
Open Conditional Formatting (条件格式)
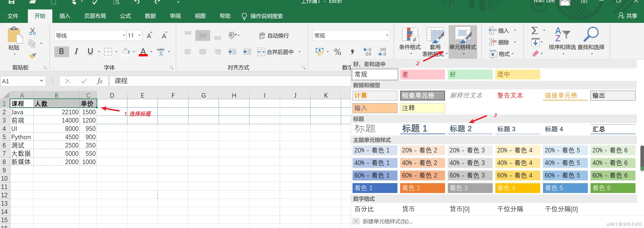click(410, 42)
